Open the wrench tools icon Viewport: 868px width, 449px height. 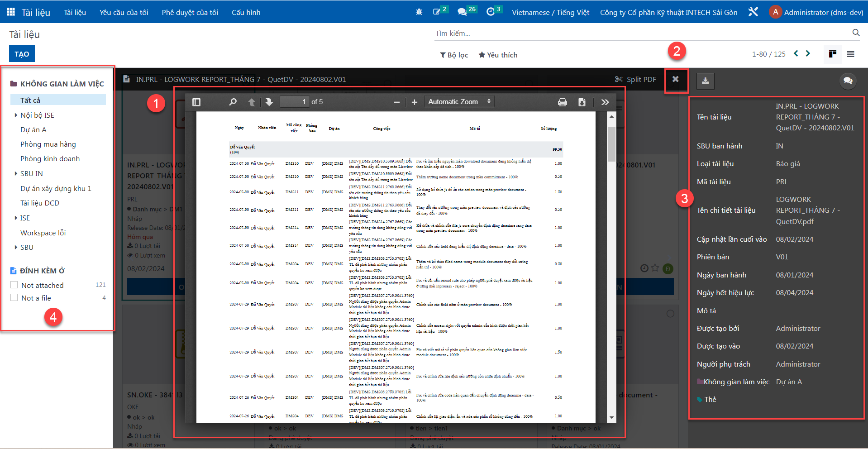pyautogui.click(x=753, y=12)
